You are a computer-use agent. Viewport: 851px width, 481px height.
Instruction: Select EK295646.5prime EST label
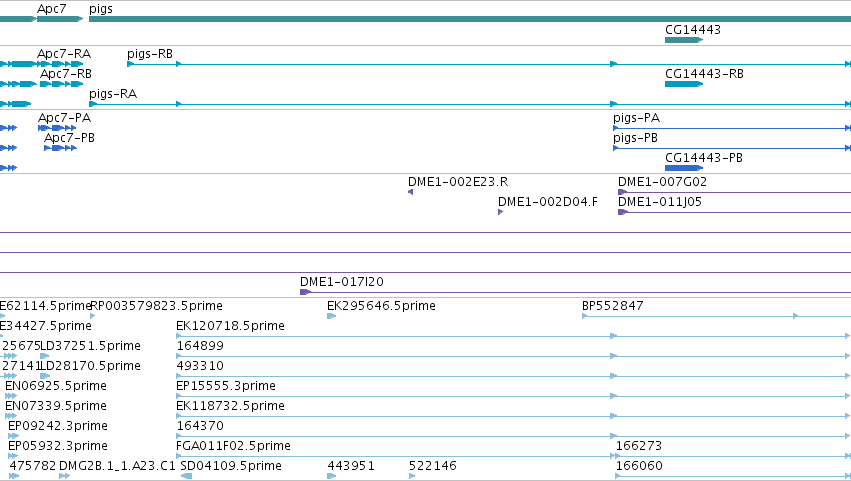click(381, 306)
